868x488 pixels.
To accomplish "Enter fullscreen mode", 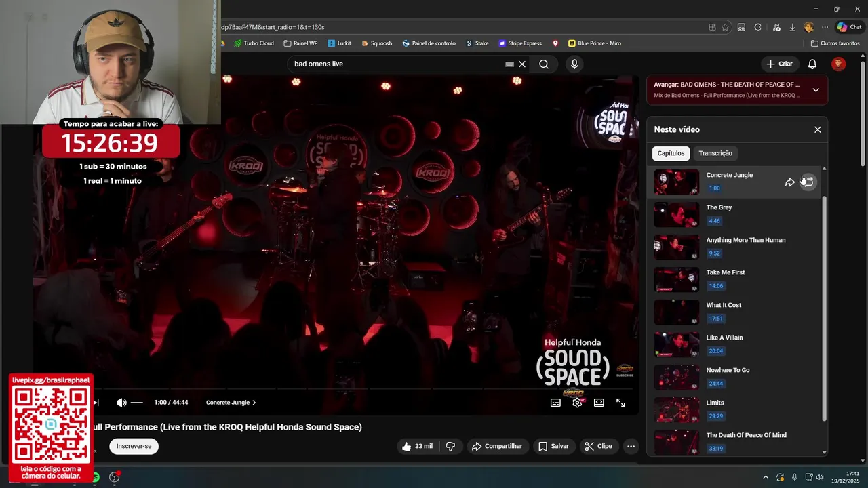I will (x=620, y=403).
